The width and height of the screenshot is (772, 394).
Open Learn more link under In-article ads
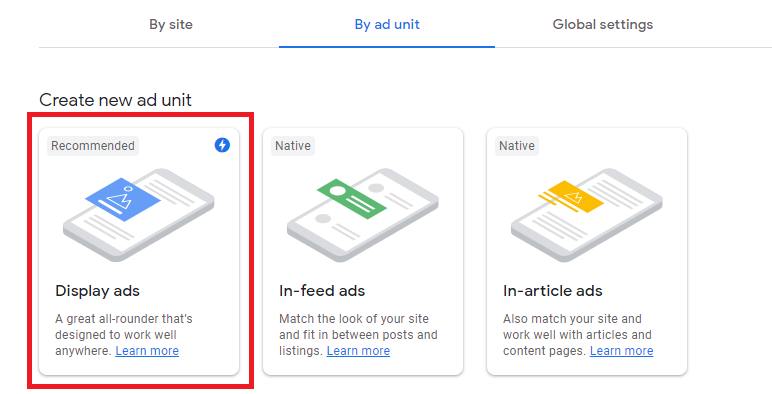point(622,351)
